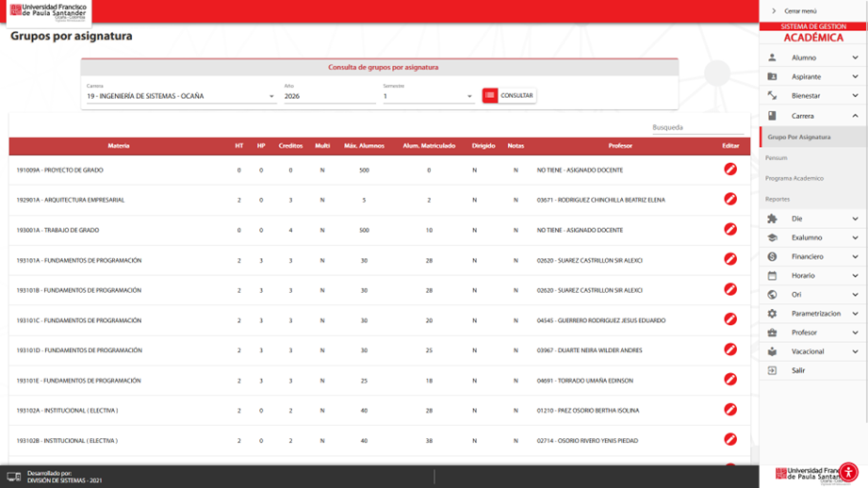Viewport: 868px width, 488px height.
Task: Open Reportes in the sidebar
Action: point(778,199)
